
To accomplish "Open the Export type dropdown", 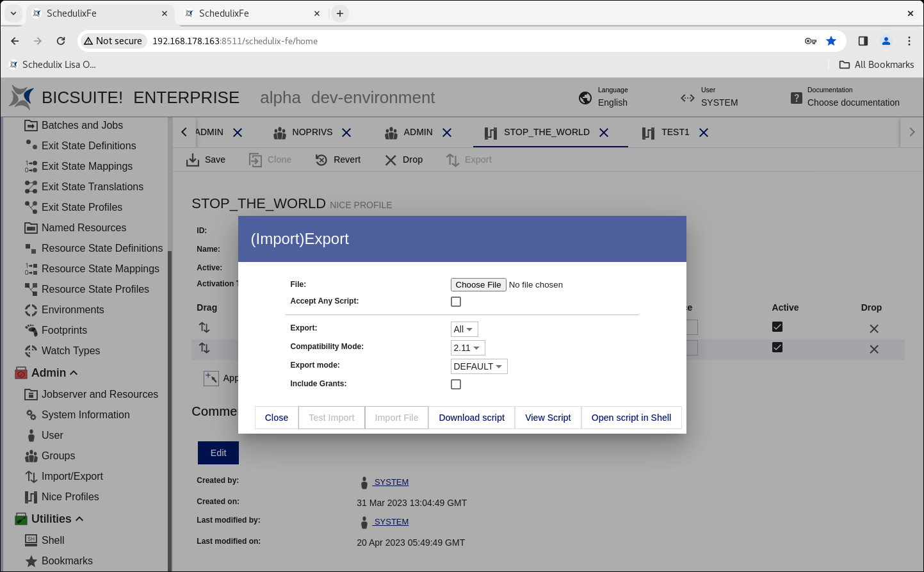I will [464, 329].
